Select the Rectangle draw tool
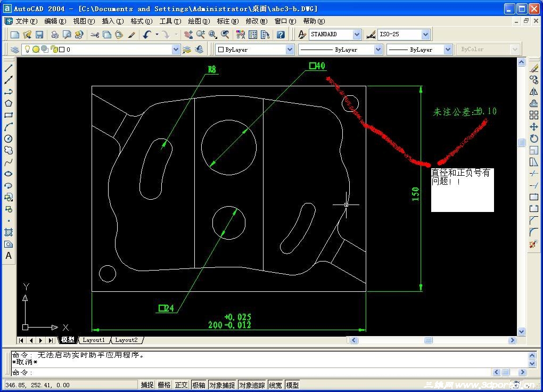The height and width of the screenshot is (392, 543). (9, 115)
